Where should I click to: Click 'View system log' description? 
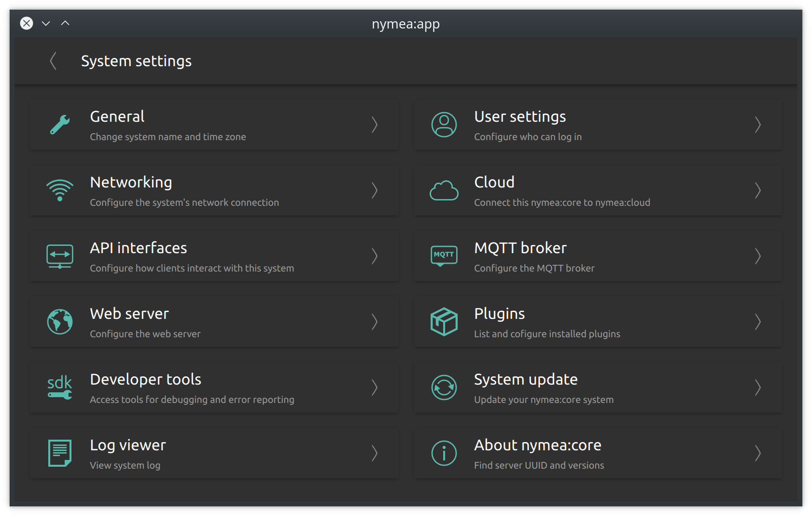(125, 465)
